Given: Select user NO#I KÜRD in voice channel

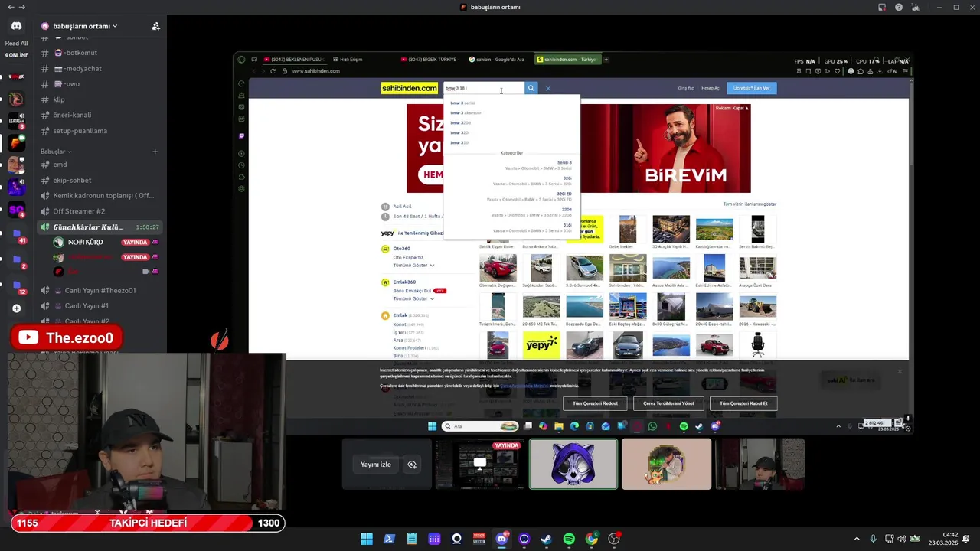Looking at the screenshot, I should (85, 242).
